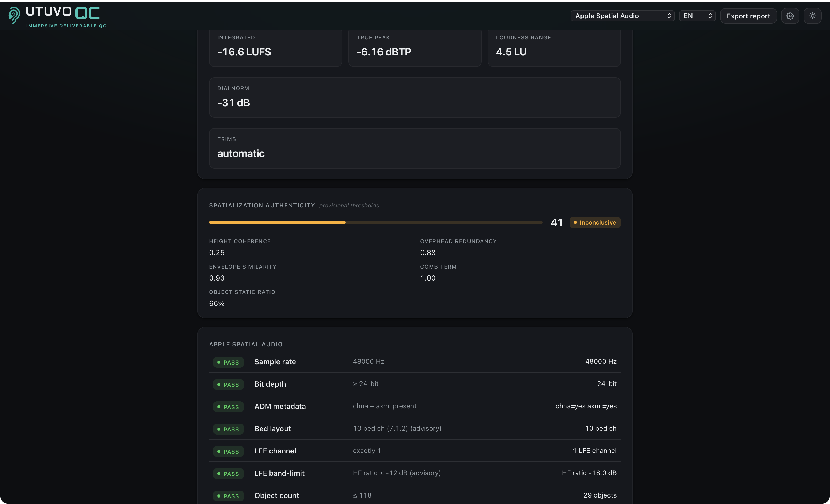Click the 10 bed ch (7.1.2) requirement

[397, 428]
